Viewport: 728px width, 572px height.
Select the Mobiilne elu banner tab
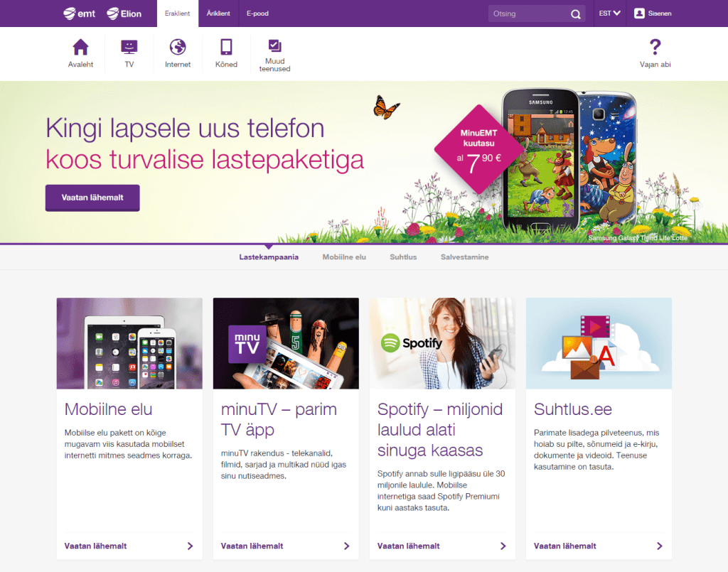344,257
